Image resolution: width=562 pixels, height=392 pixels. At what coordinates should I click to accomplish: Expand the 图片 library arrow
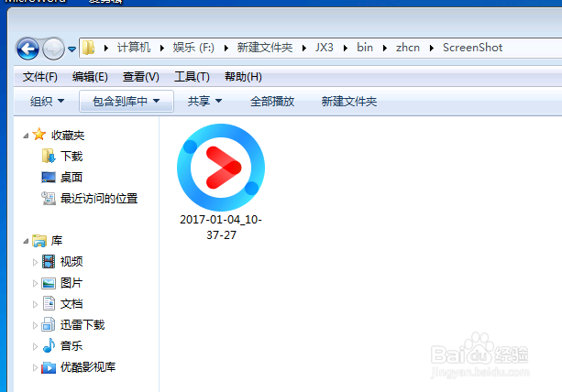tap(35, 283)
